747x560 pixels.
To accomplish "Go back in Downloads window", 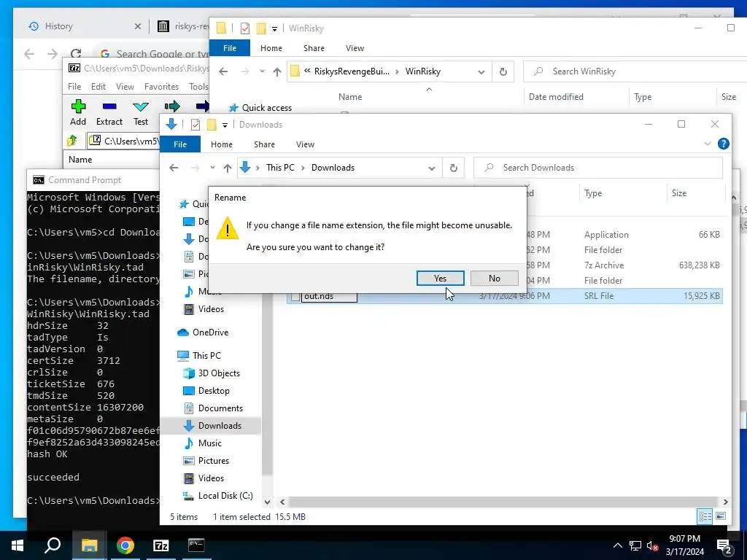I will (174, 168).
